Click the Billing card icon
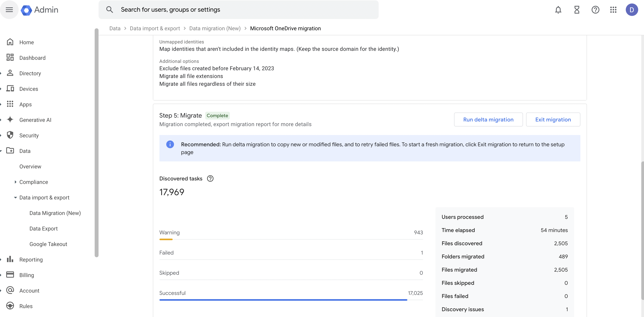The height and width of the screenshot is (317, 644). click(10, 275)
